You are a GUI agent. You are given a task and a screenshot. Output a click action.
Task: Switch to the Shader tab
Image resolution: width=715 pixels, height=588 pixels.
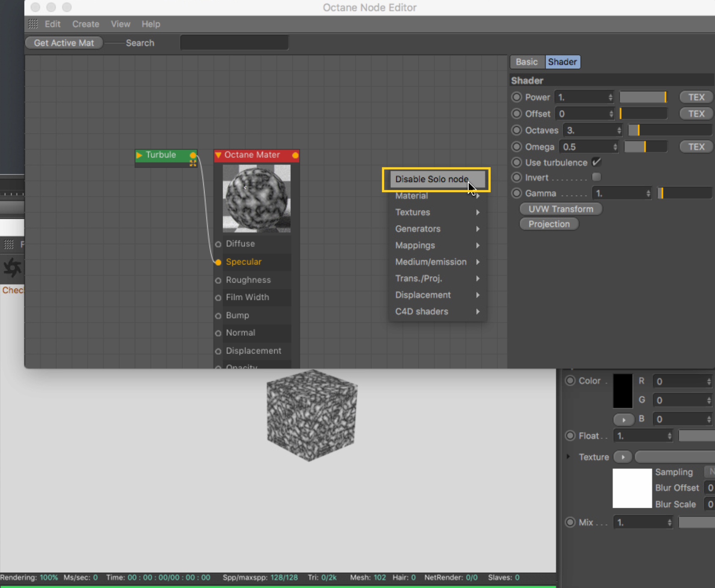tap(562, 62)
